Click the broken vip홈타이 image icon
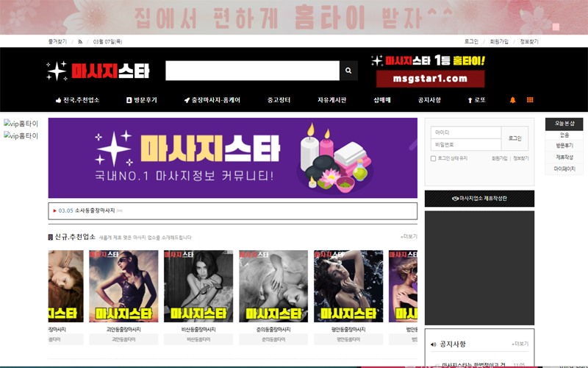This screenshot has height=368, width=588. pyautogui.click(x=7, y=124)
